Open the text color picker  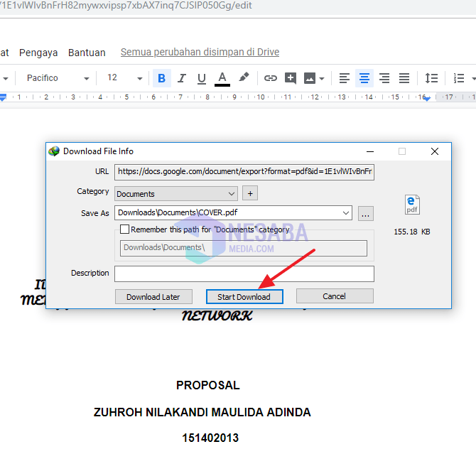[222, 78]
